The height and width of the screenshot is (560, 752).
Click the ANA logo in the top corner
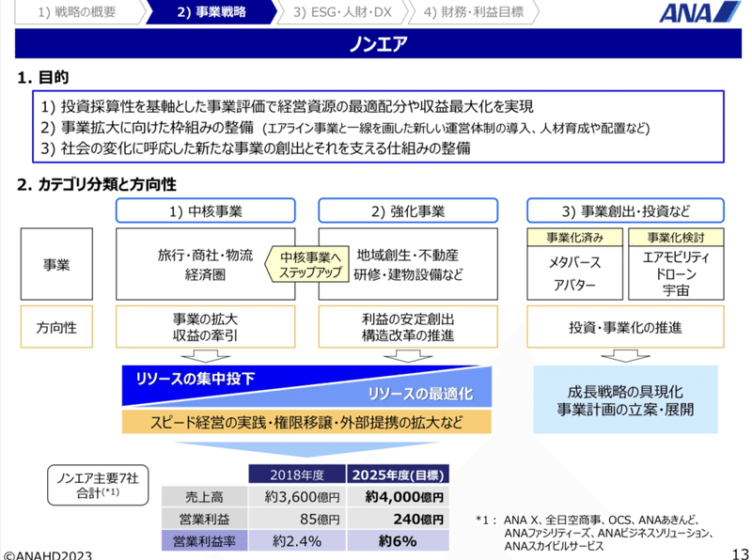click(700, 12)
